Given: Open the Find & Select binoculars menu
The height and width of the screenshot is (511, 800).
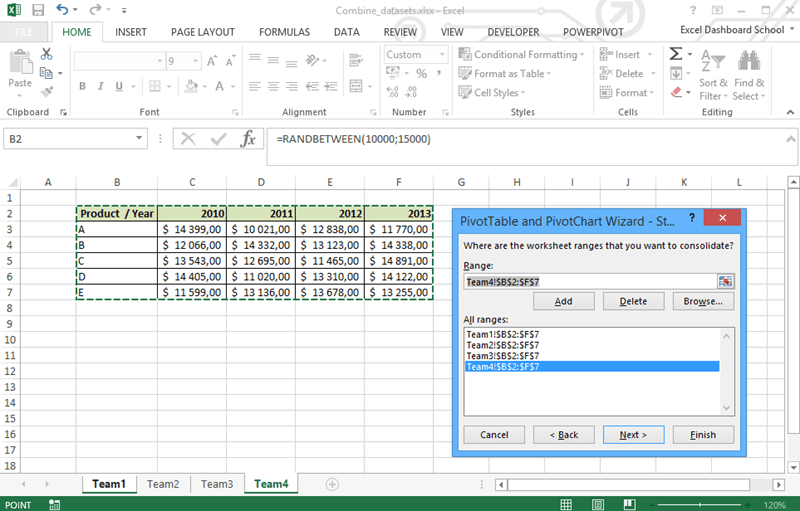Looking at the screenshot, I should point(749,75).
